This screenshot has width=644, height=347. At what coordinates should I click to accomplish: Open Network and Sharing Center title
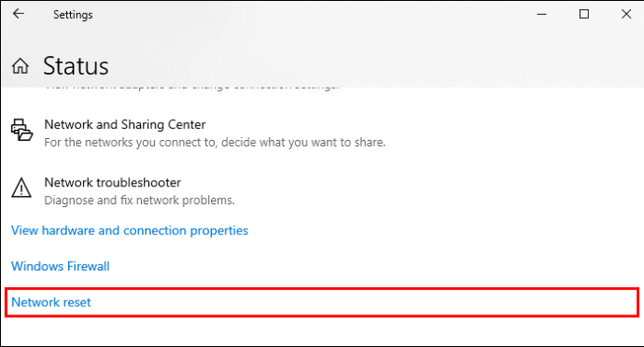(x=125, y=124)
